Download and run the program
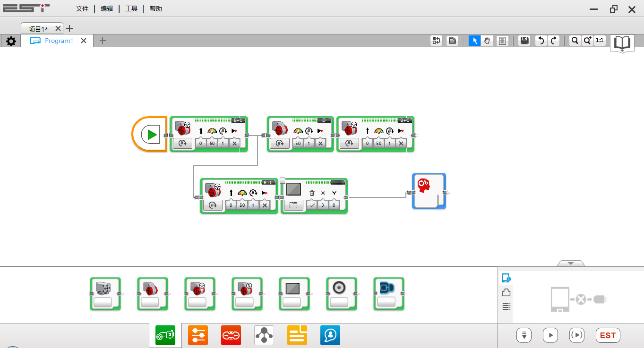Image resolution: width=644 pixels, height=348 pixels. pyautogui.click(x=550, y=335)
